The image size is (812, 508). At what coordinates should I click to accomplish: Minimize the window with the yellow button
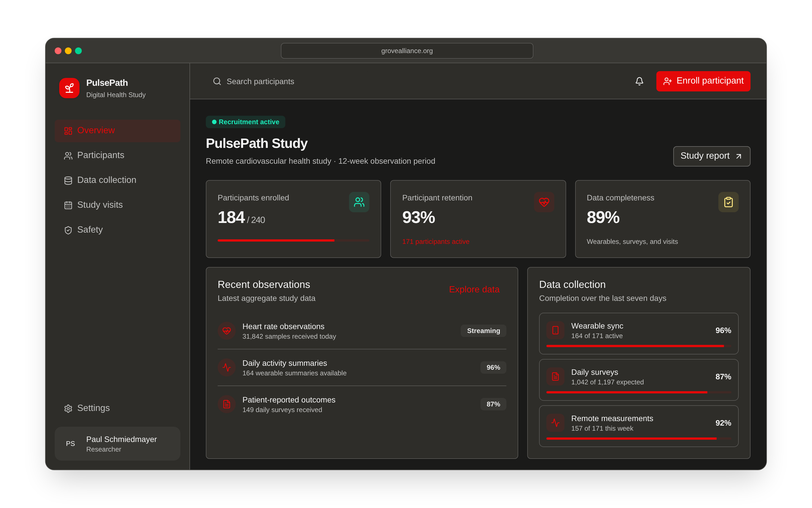tap(68, 51)
